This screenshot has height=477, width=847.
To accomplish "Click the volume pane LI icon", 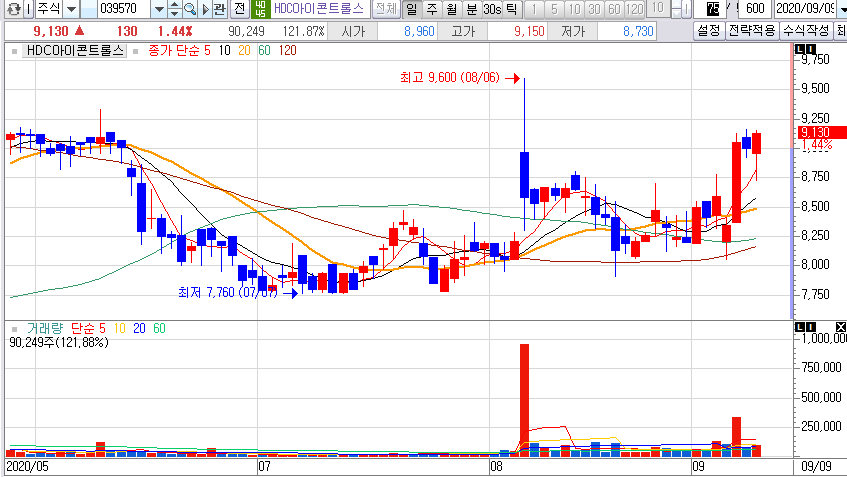I will tap(804, 327).
